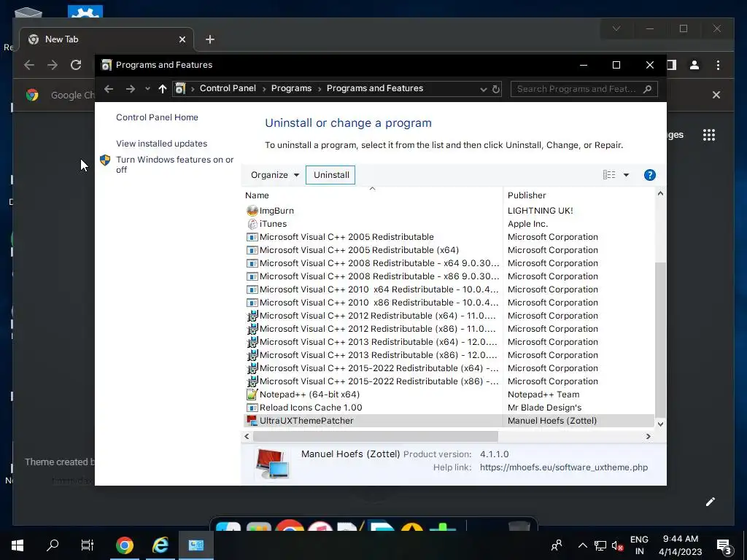Click the Windows features shield icon

pos(105,160)
